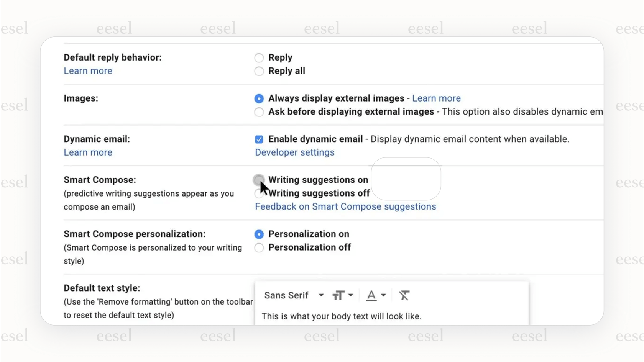Click the text size dropdown arrow
Viewport: 644px width, 362px height.
pos(351,295)
